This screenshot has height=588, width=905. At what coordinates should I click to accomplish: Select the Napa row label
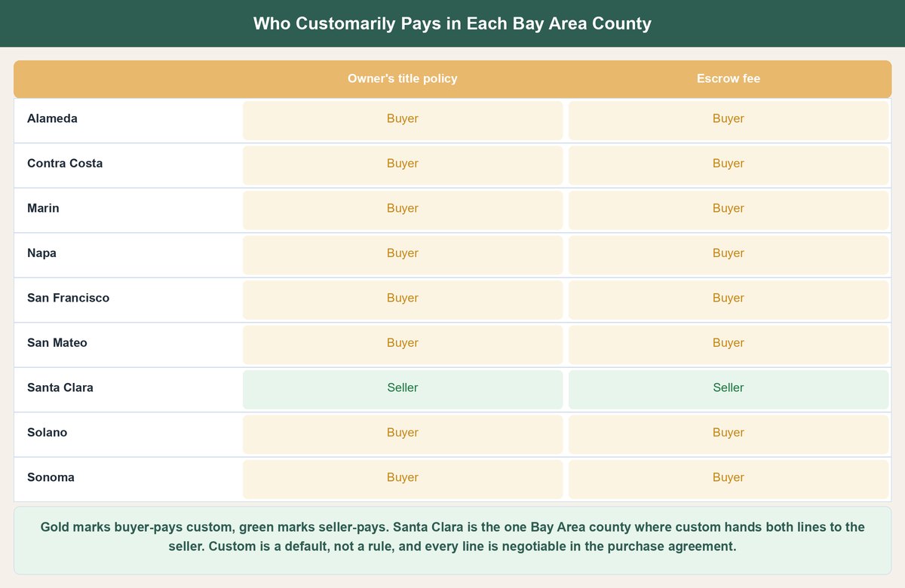(41, 253)
